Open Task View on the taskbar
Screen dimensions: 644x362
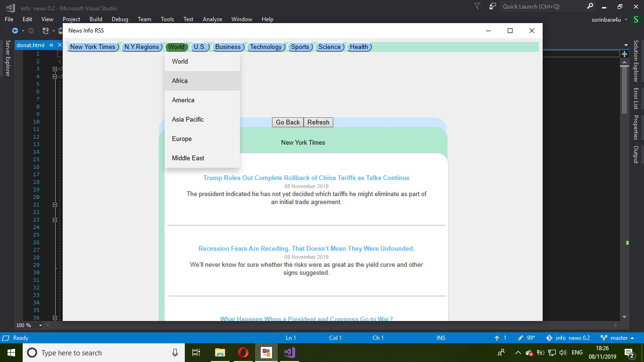pyautogui.click(x=196, y=353)
